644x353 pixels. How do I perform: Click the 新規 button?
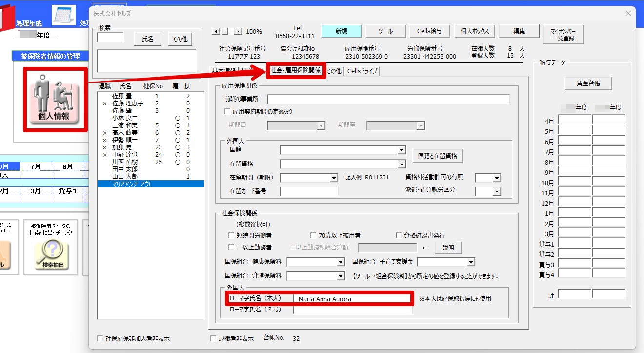342,31
